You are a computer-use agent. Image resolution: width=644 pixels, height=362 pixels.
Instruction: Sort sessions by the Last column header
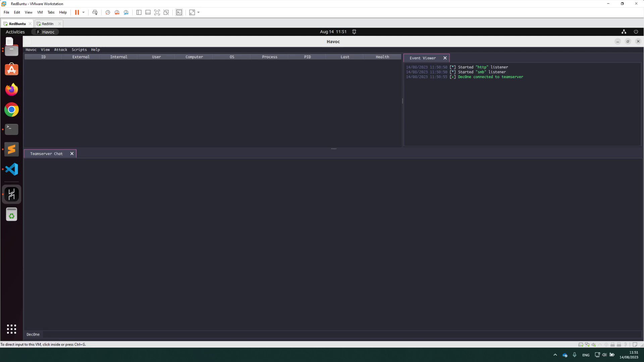tap(345, 57)
